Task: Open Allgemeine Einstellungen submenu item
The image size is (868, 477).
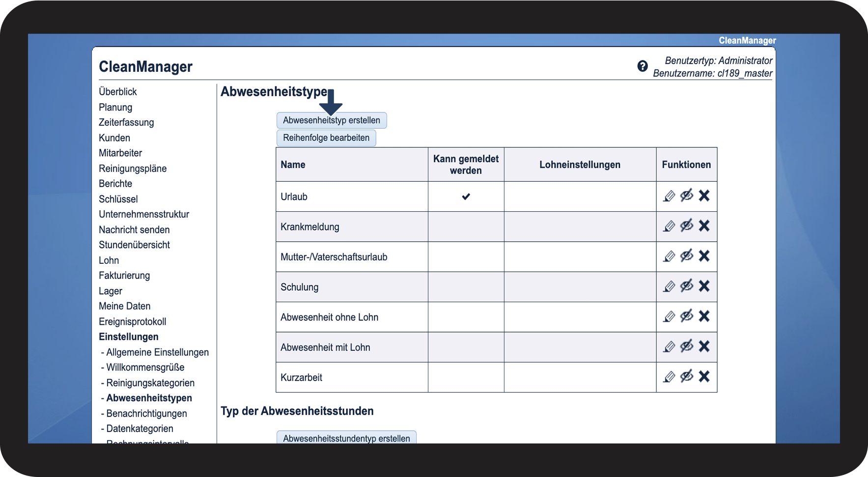Action: 158,352
